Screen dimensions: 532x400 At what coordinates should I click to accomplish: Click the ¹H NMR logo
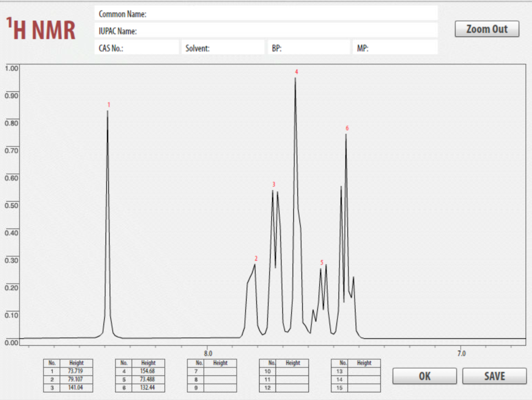point(41,30)
